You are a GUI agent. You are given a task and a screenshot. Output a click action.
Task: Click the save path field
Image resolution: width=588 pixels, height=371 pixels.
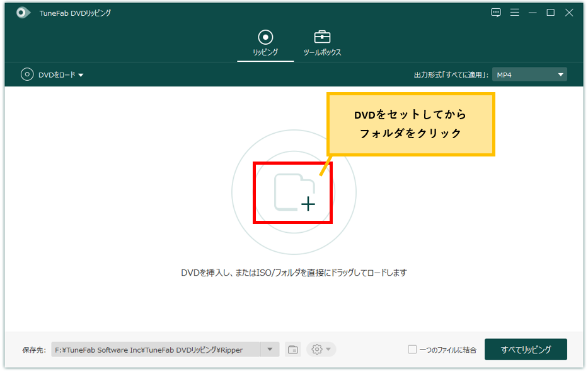(x=156, y=350)
